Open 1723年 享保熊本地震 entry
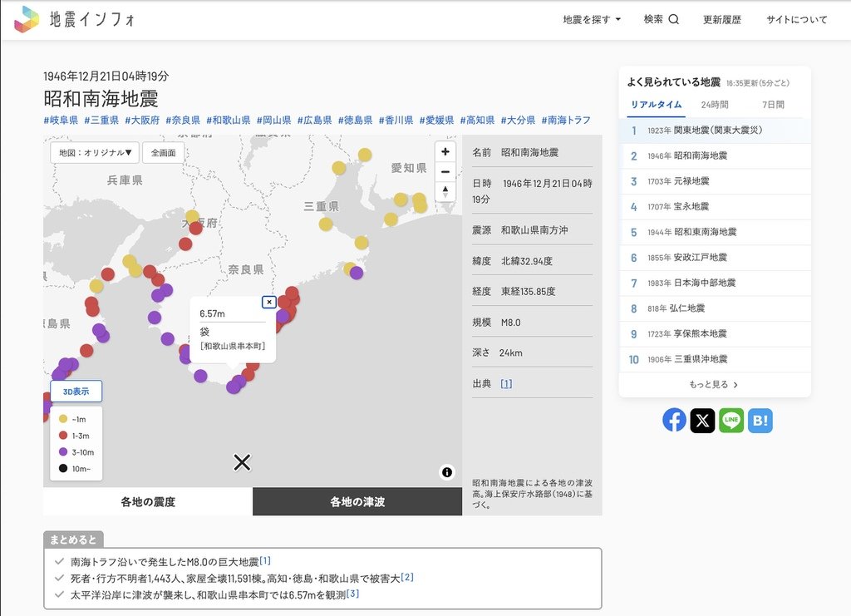 tap(715, 334)
